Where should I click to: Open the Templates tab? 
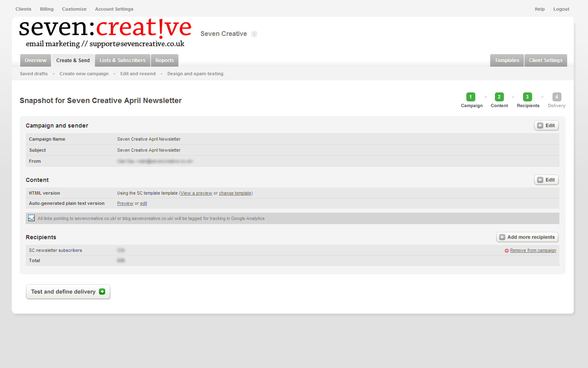507,61
